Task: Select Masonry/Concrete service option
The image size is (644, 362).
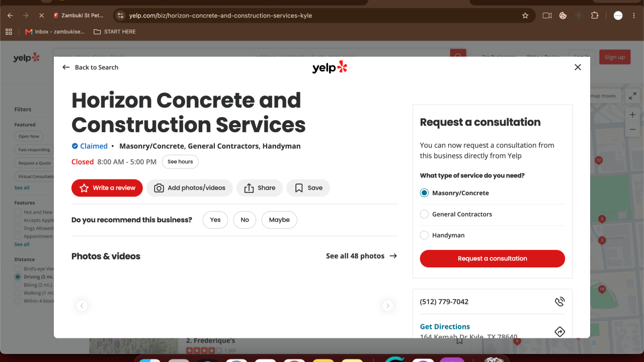Action: pyautogui.click(x=424, y=193)
